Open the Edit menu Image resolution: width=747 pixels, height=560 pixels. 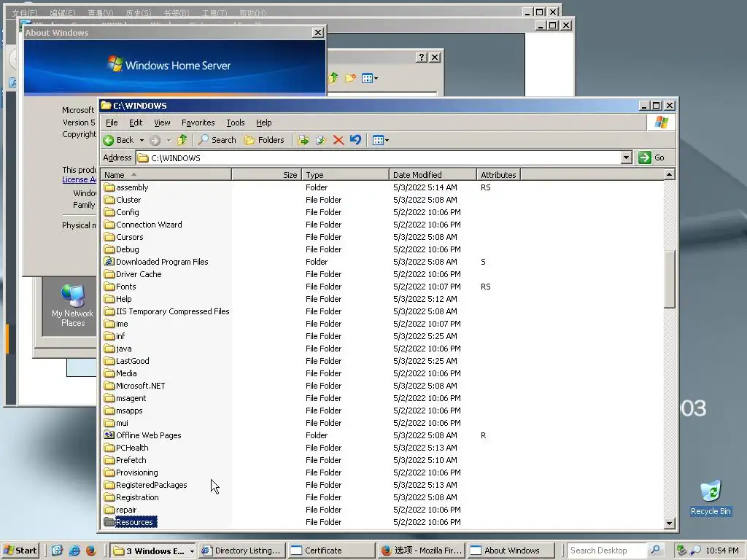point(136,122)
